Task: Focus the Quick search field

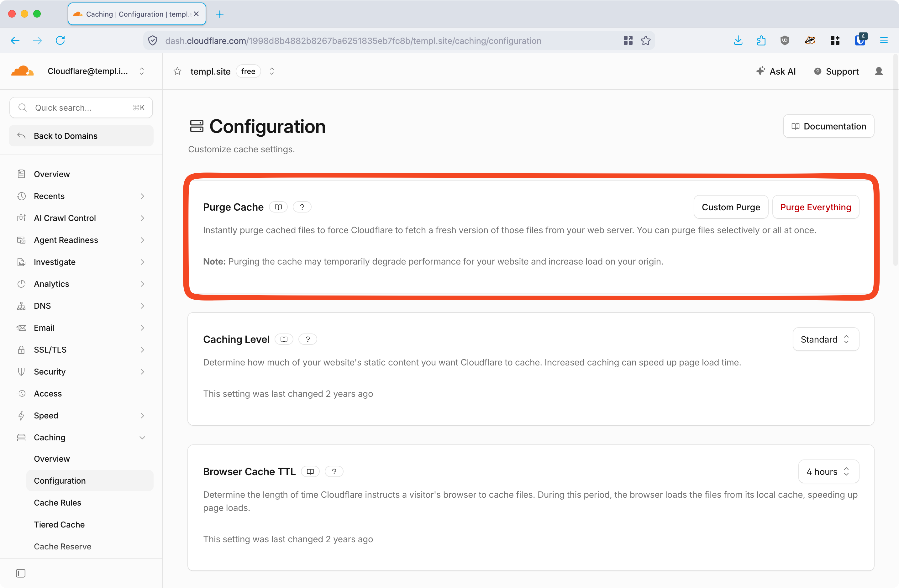Action: click(x=81, y=108)
